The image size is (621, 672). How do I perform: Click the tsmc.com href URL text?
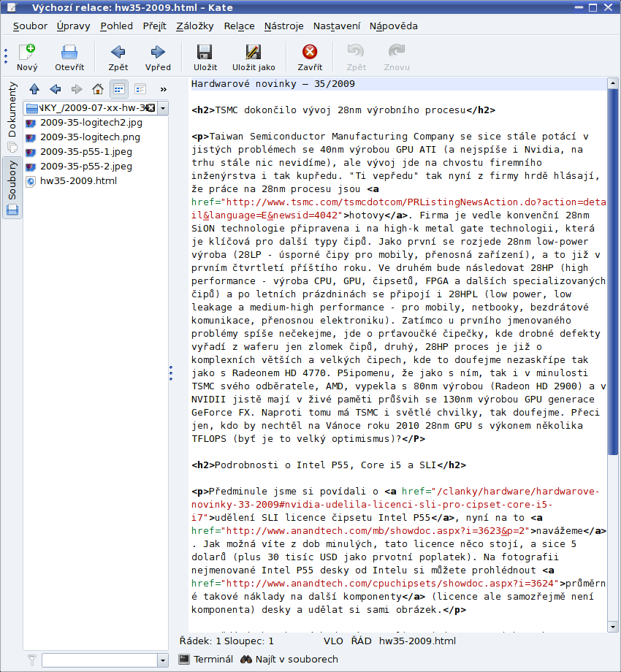399,209
